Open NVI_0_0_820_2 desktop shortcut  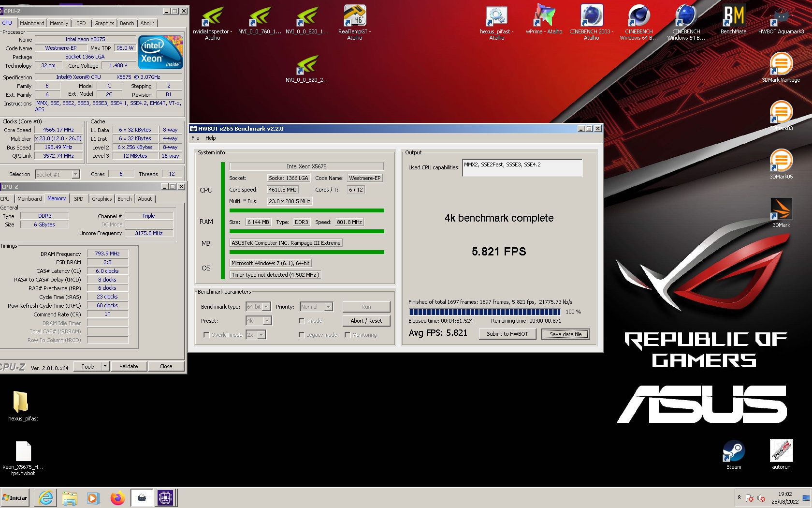click(307, 69)
